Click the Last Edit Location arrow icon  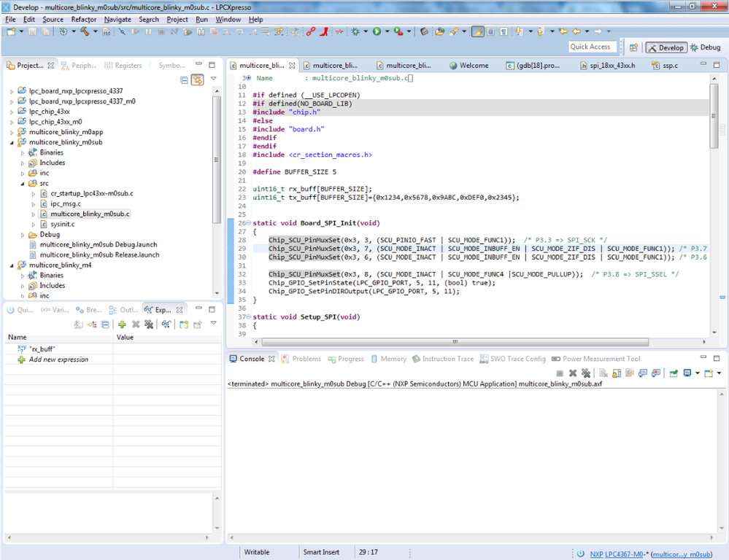563,31
